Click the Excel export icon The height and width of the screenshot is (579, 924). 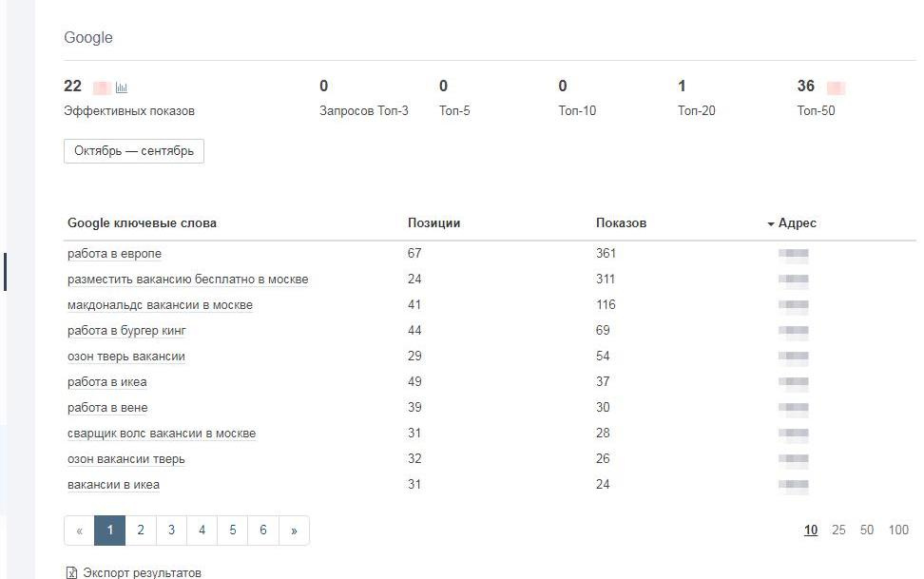(x=71, y=573)
